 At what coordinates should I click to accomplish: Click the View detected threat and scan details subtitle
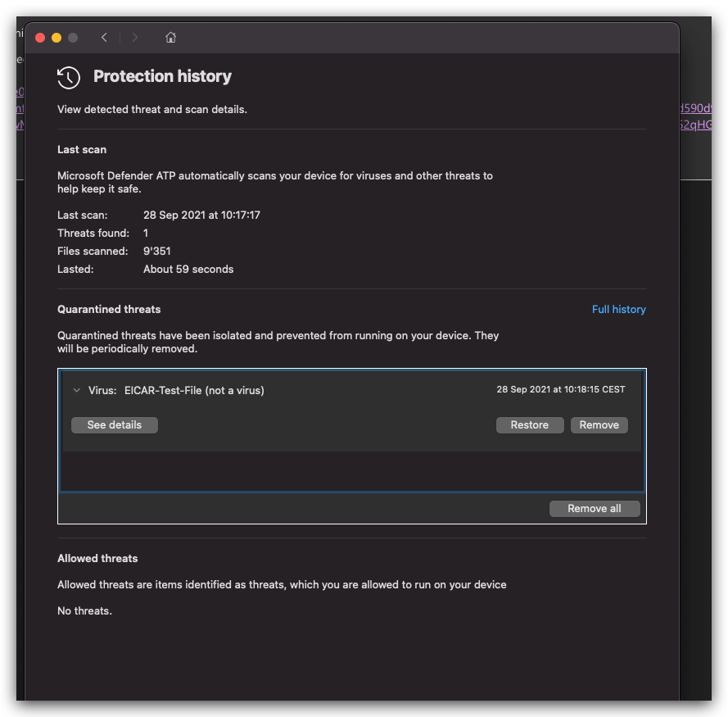click(151, 110)
